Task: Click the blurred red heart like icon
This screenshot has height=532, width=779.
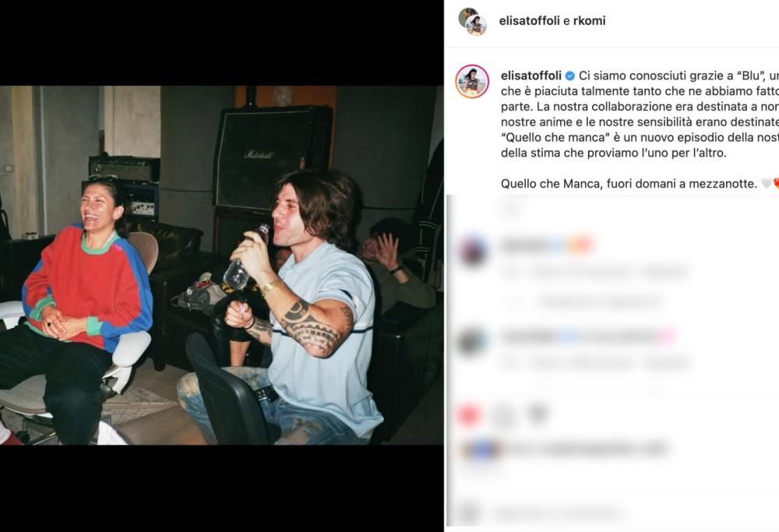Action: (x=469, y=415)
